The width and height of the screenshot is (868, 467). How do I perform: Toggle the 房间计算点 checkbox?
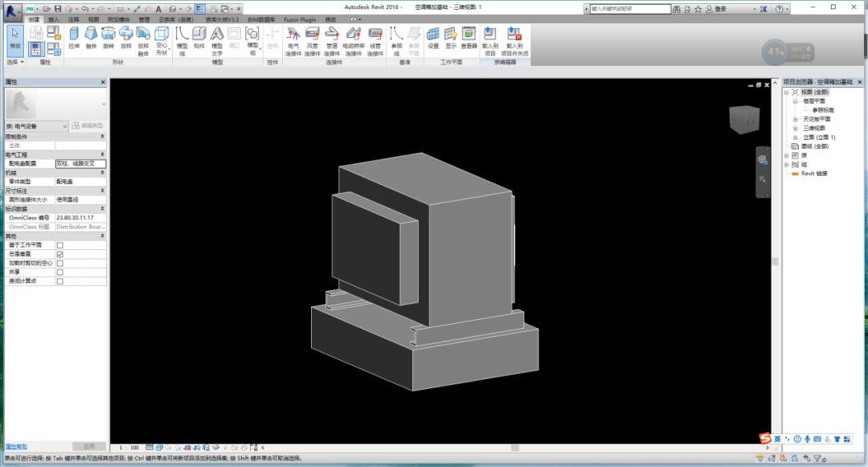(x=59, y=281)
